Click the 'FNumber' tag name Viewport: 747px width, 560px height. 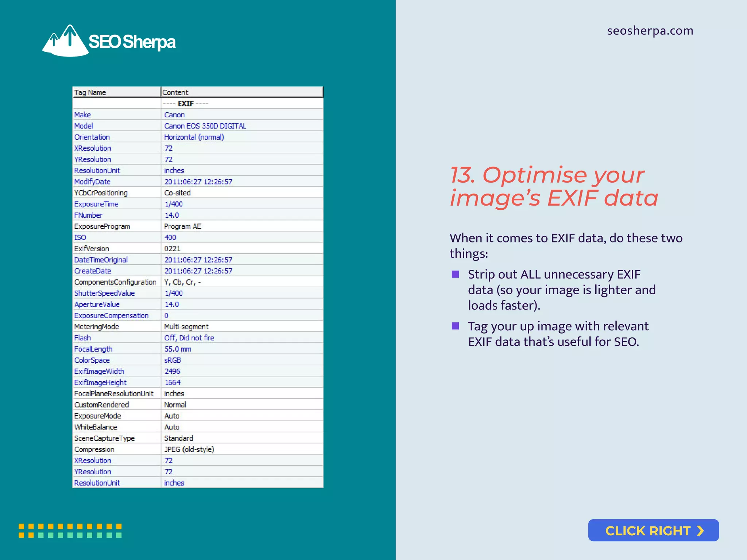(88, 215)
